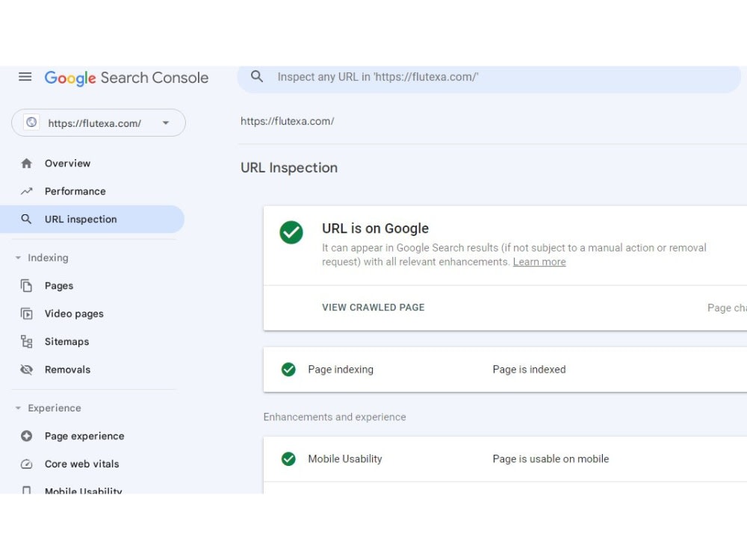Open the hamburger main menu
This screenshot has height=560, width=747.
click(25, 77)
